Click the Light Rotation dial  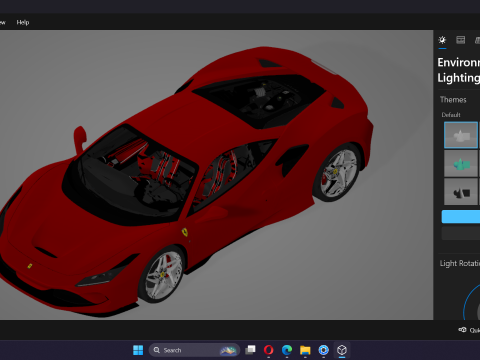472,302
